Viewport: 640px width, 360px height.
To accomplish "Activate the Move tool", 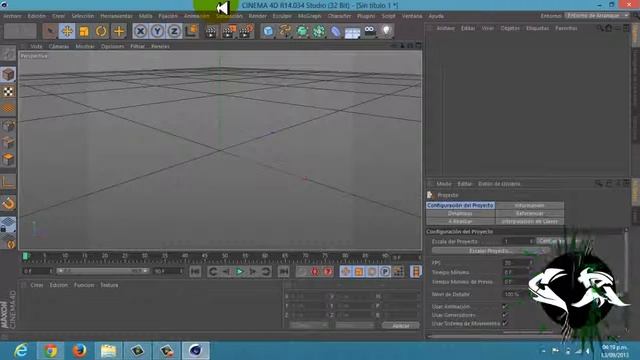I will click(x=67, y=31).
